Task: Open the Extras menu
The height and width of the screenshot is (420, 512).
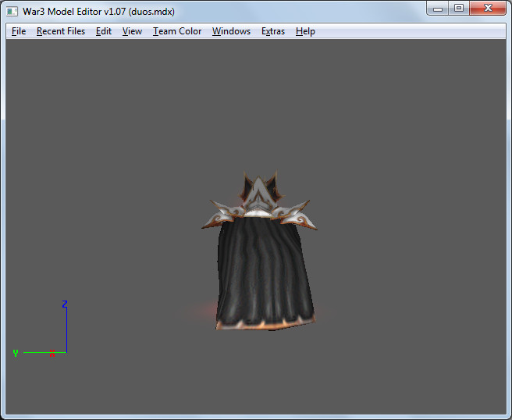Action: (273, 31)
